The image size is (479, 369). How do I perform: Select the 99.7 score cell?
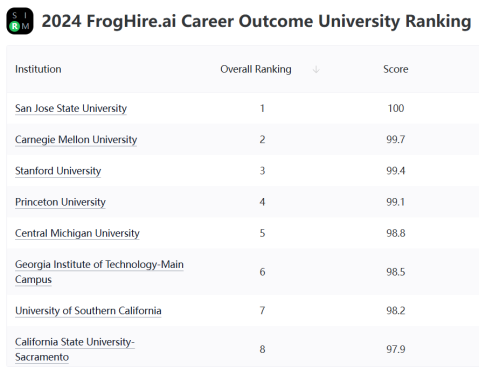coord(396,139)
